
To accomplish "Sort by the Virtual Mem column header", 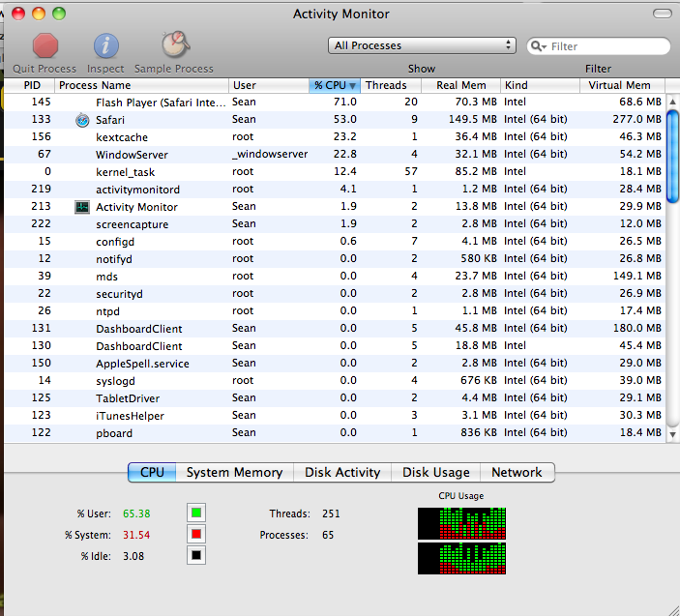I will (x=622, y=85).
